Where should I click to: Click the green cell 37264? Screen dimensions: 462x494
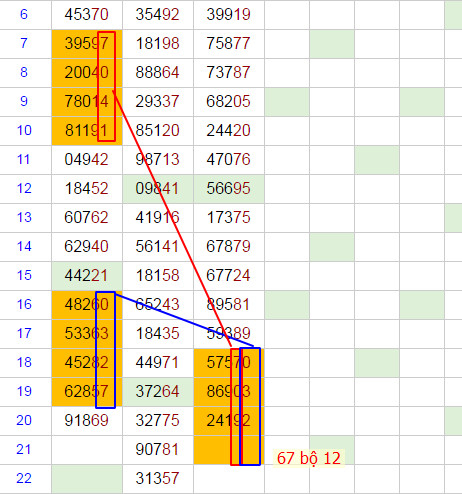(158, 392)
